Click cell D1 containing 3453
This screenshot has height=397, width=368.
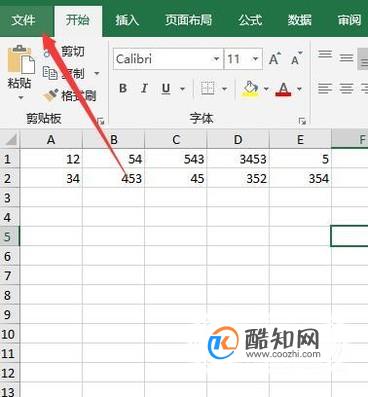click(x=238, y=159)
